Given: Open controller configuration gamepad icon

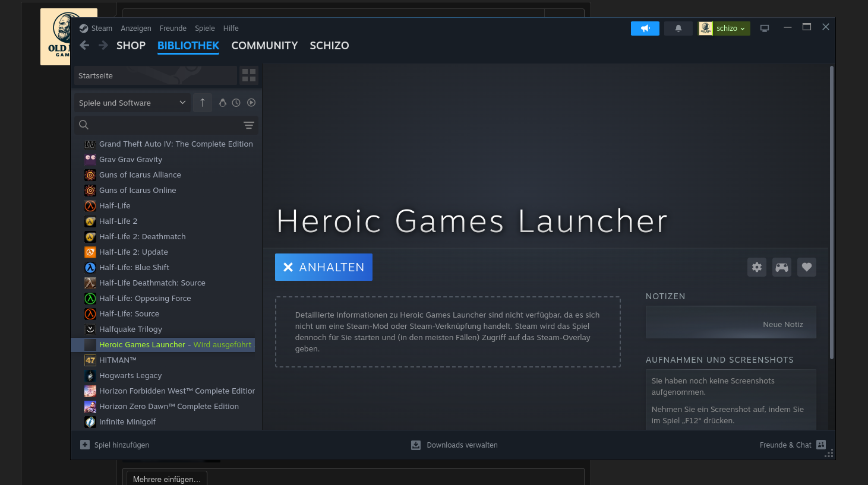Looking at the screenshot, I should click(x=782, y=267).
